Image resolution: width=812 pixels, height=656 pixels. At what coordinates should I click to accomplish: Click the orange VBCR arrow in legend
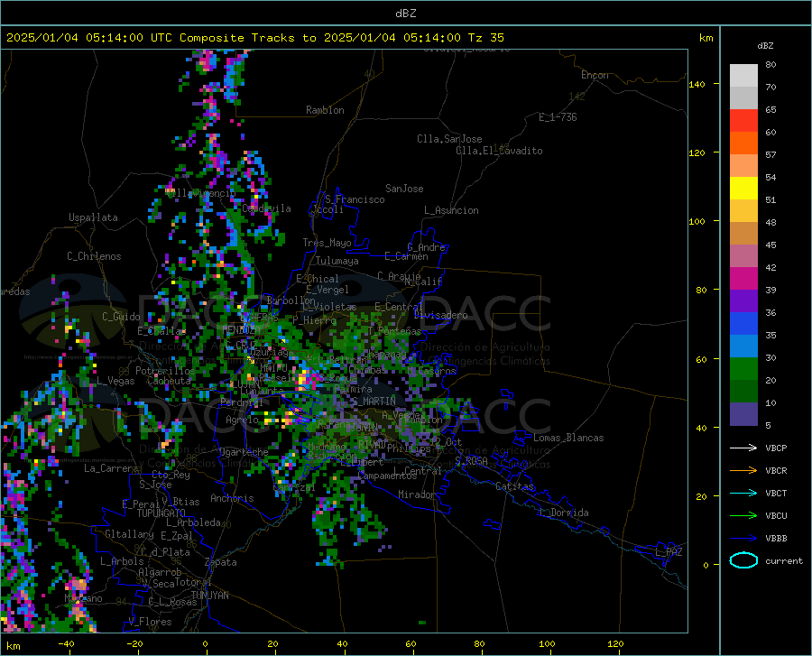(743, 471)
